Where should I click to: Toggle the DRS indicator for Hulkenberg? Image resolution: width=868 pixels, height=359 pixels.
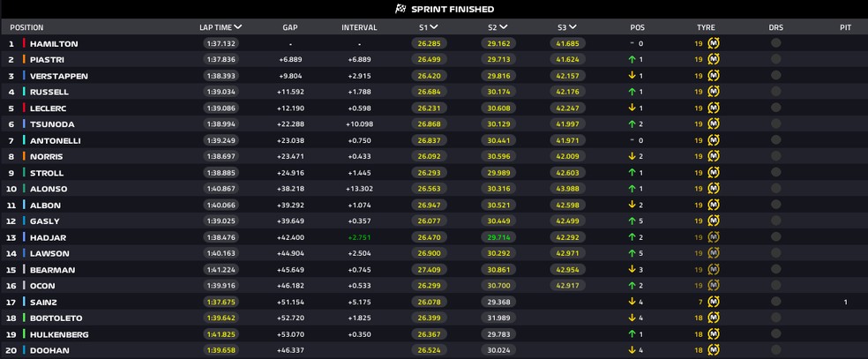pos(775,334)
